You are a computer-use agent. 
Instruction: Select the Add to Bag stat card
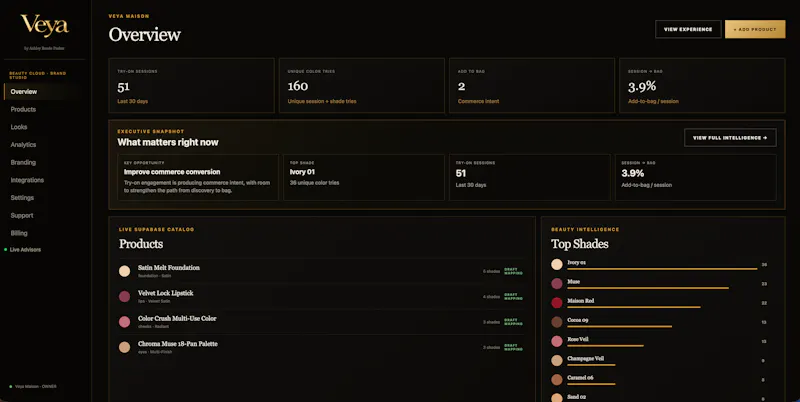click(532, 85)
